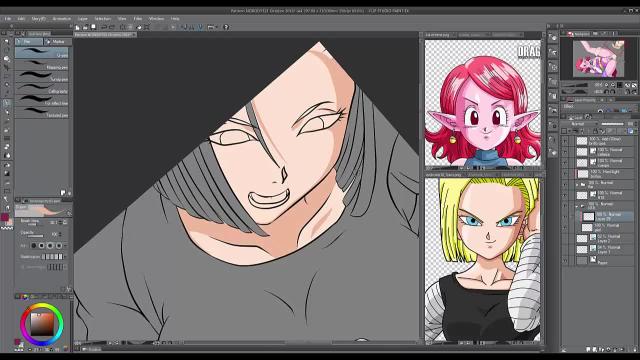Open the Filter menu

tap(138, 19)
